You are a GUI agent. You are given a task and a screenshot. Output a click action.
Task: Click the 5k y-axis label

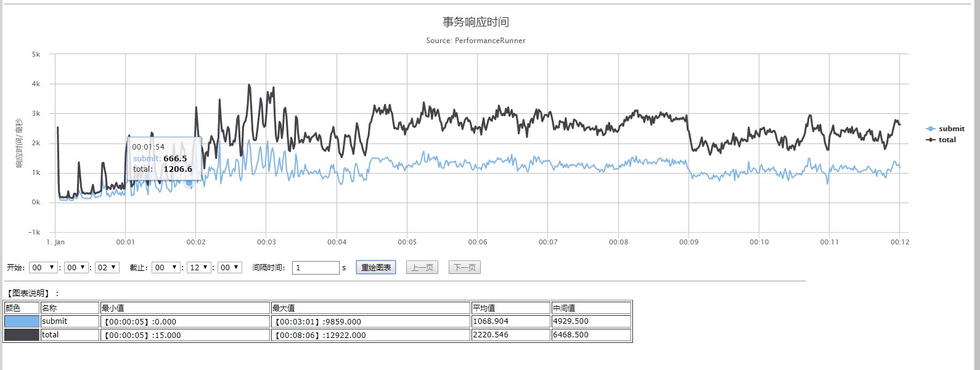(36, 54)
